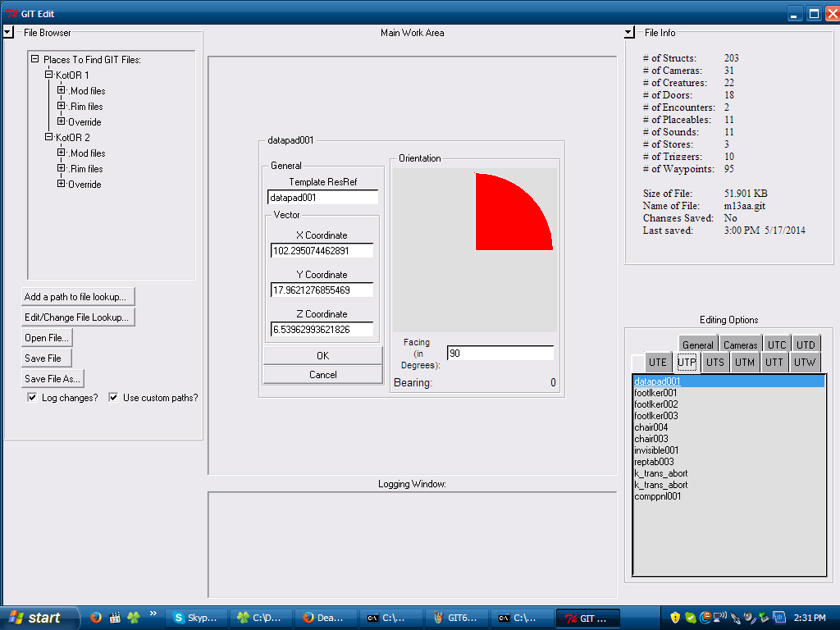Click the Y Coordinate field
Viewport: 840px width, 630px height.
tap(322, 290)
